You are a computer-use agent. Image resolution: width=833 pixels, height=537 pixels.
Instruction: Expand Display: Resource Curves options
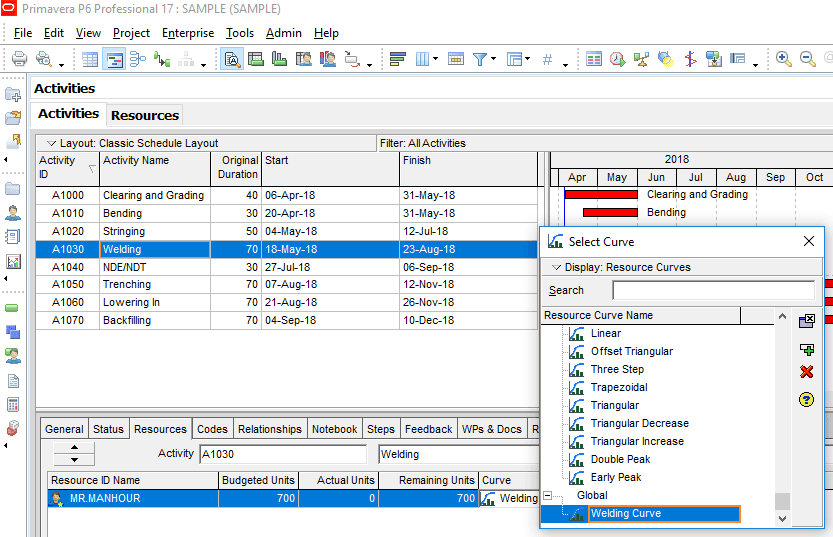tap(556, 267)
